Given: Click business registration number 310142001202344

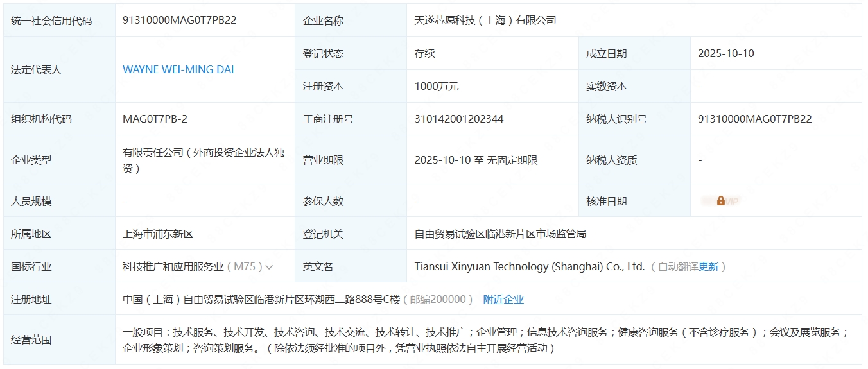Looking at the screenshot, I should 459,119.
